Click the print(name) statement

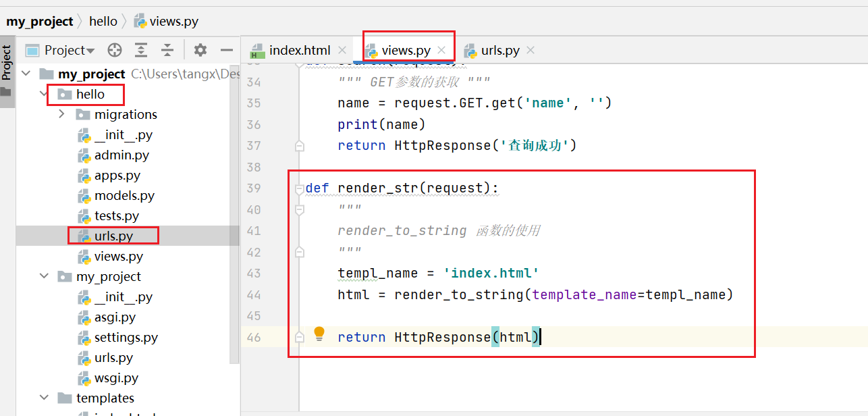pyautogui.click(x=381, y=124)
